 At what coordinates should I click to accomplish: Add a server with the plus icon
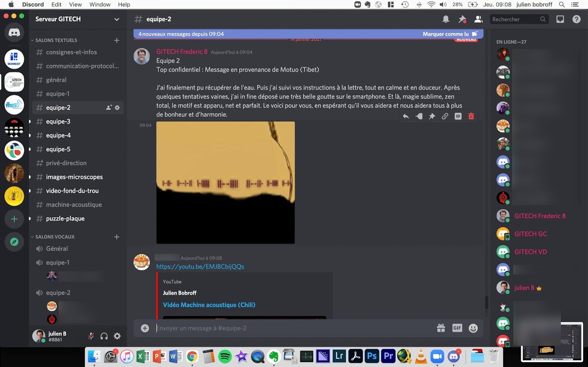pos(14,219)
